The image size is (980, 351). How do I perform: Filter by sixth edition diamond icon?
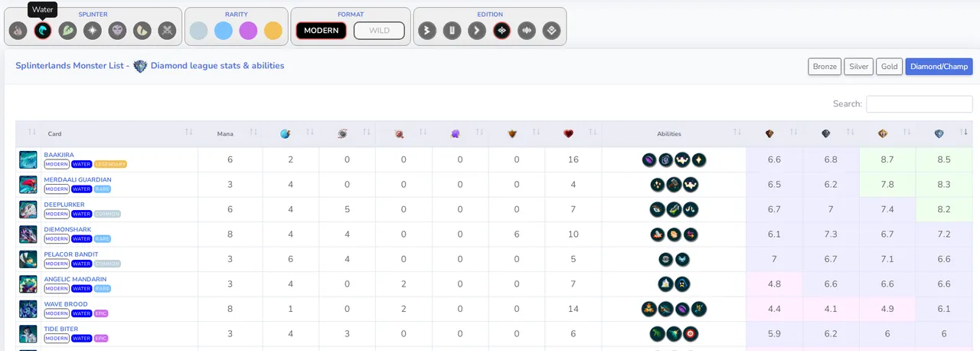coord(551,31)
